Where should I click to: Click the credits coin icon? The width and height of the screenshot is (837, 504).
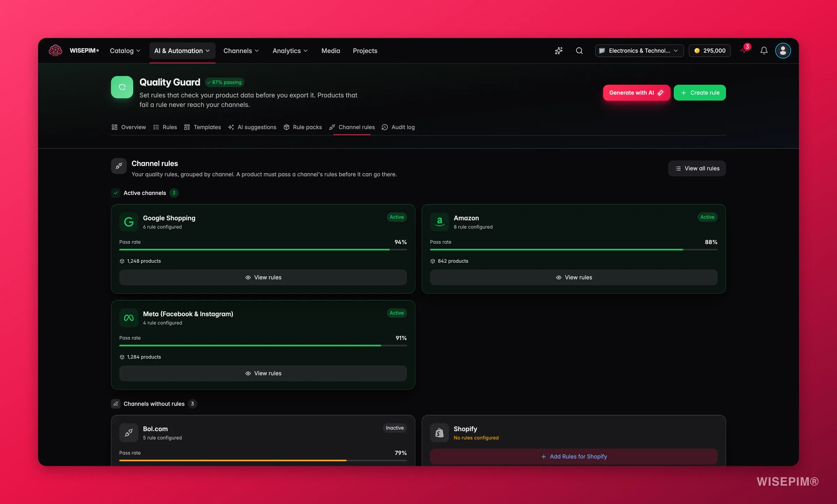[x=697, y=51]
